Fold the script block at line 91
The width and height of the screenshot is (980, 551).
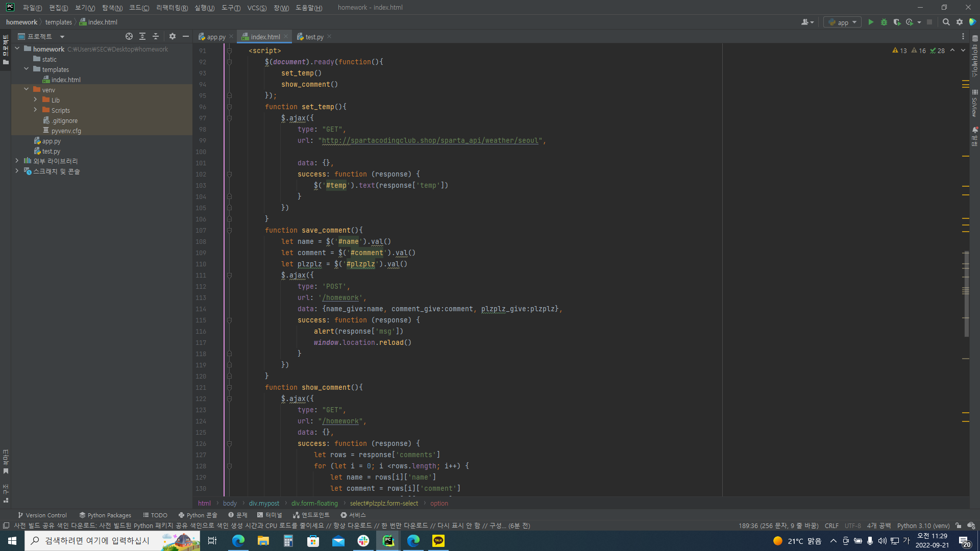click(x=229, y=51)
